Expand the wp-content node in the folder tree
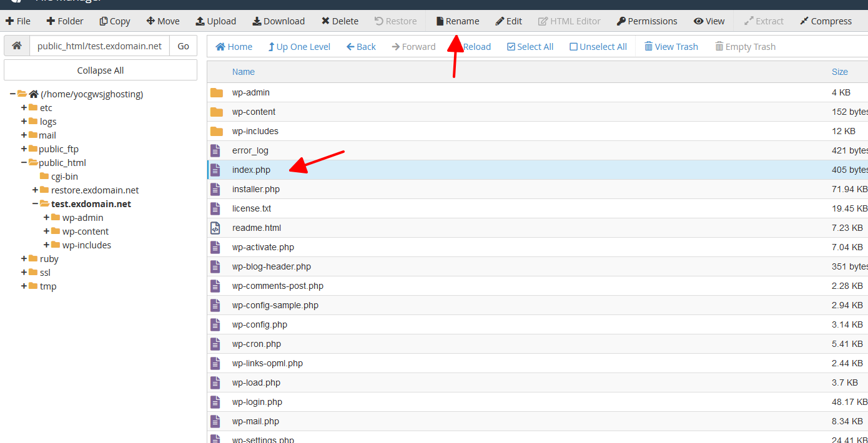The height and width of the screenshot is (443, 868). pos(46,231)
